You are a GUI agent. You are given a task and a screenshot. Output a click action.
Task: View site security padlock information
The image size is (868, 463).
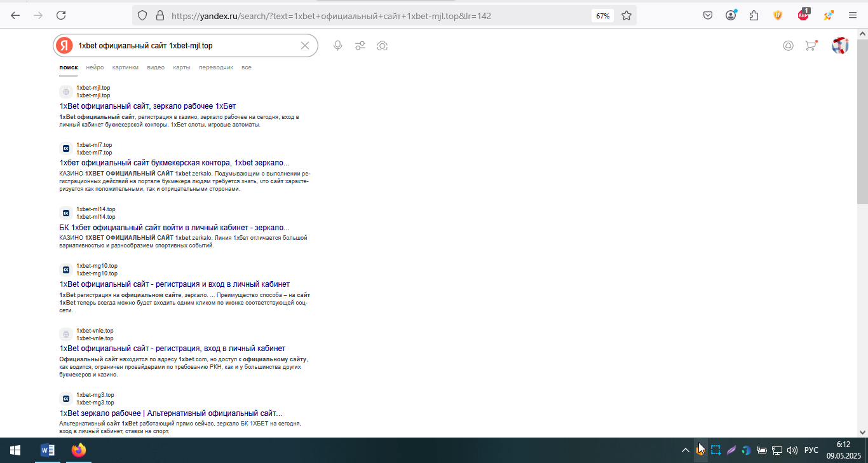159,15
